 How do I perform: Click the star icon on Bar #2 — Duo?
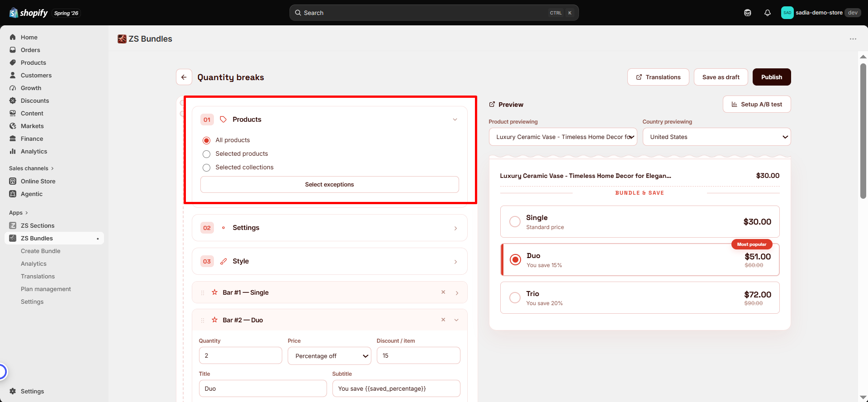click(x=215, y=320)
